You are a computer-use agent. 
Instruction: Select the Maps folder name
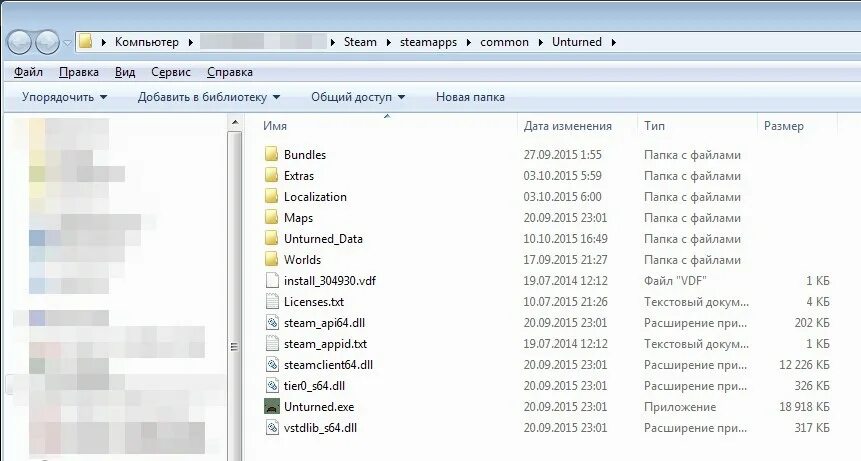pyautogui.click(x=298, y=218)
